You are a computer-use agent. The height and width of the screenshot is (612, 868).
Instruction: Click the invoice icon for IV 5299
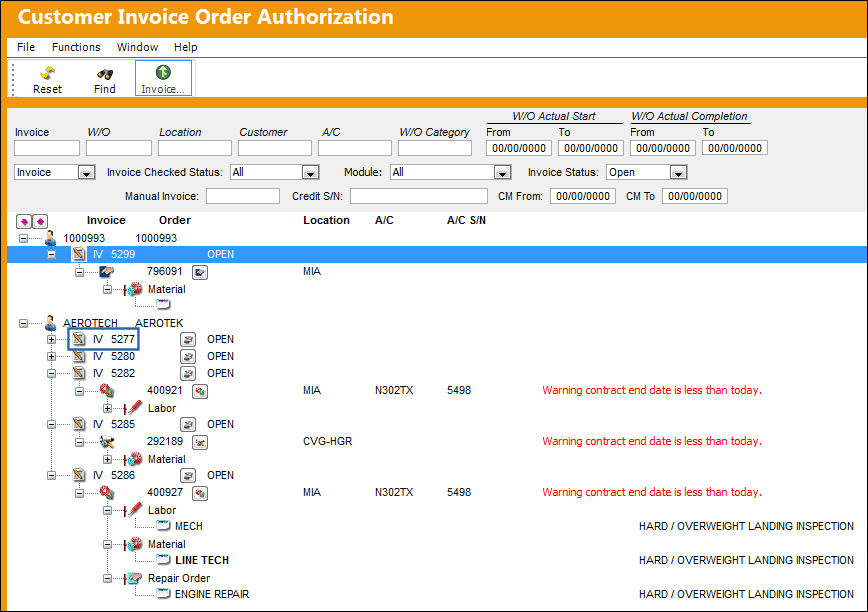[79, 254]
